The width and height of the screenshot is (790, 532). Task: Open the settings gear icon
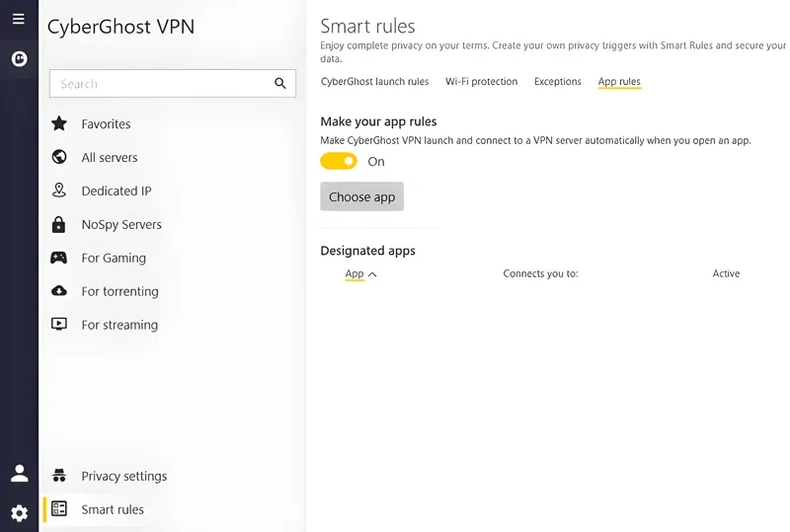[x=19, y=513]
